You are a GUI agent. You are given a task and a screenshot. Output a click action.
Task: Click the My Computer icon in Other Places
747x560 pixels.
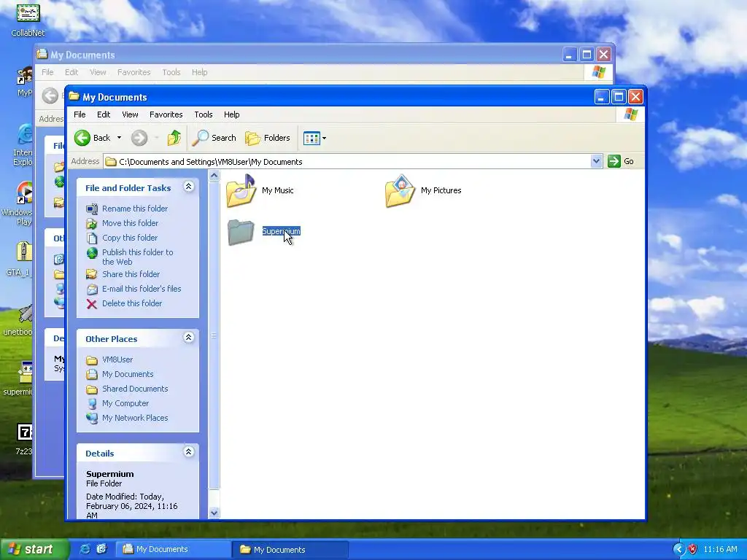(x=92, y=404)
